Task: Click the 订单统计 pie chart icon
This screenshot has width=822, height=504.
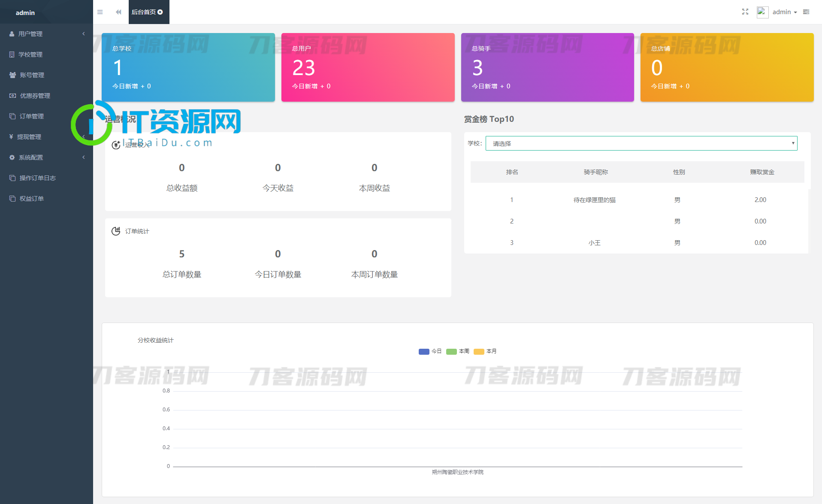Action: pos(116,231)
